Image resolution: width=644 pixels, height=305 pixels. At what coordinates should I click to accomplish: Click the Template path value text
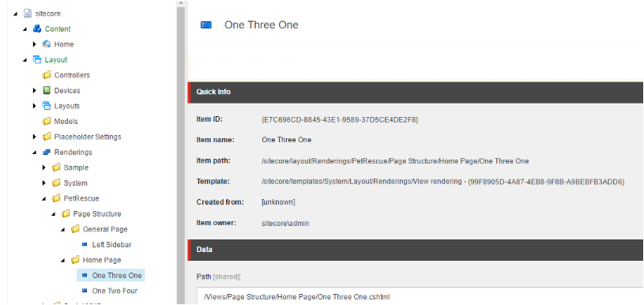(443, 182)
